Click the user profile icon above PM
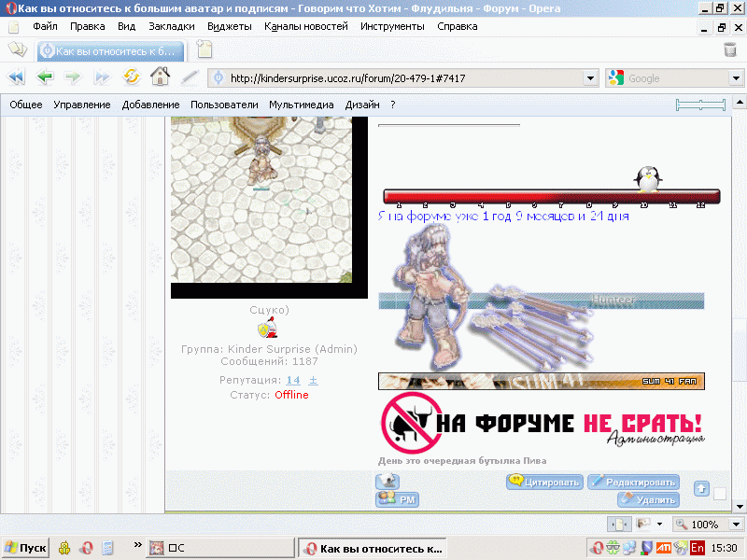The height and width of the screenshot is (560, 747). 388,482
